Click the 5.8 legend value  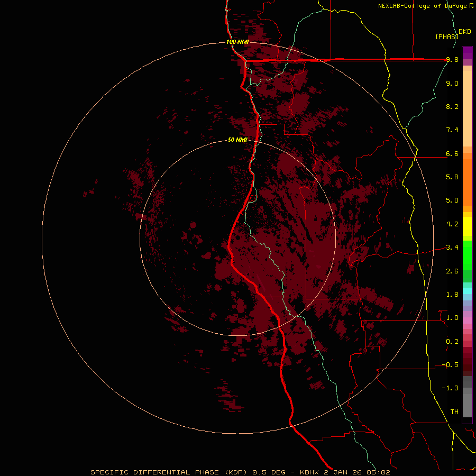coord(452,177)
